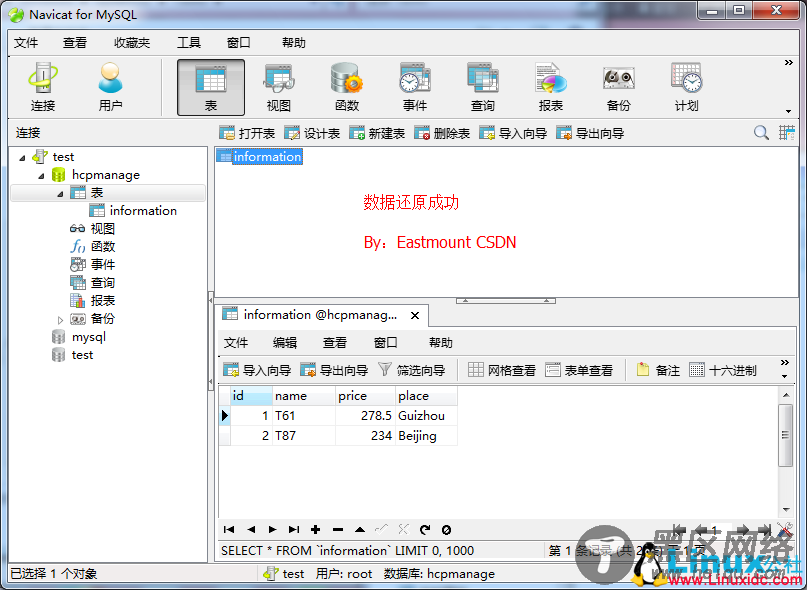The image size is (807, 590).
Task: Collapse the test connection node
Action: (x=22, y=158)
